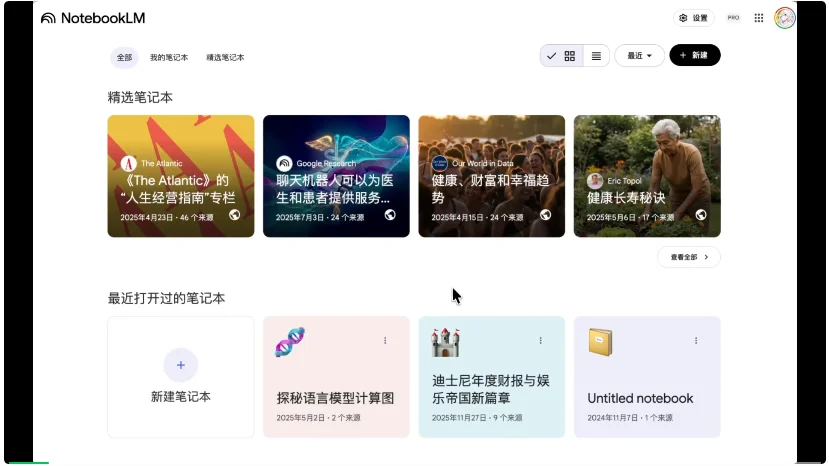Open more options for Untitled notebook
This screenshot has width=829, height=466.
[696, 341]
